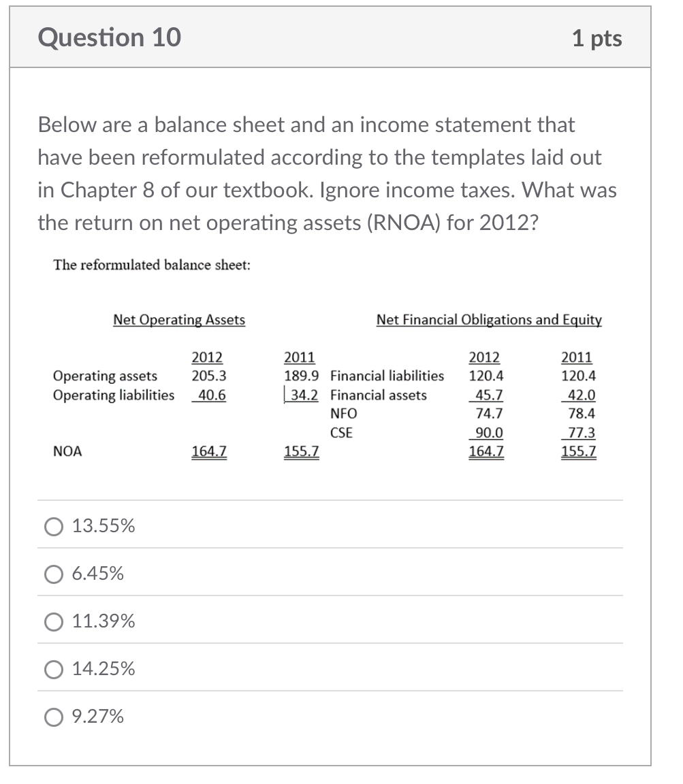Click the CSE row label
Screen dimensions: 683x784
(x=340, y=431)
